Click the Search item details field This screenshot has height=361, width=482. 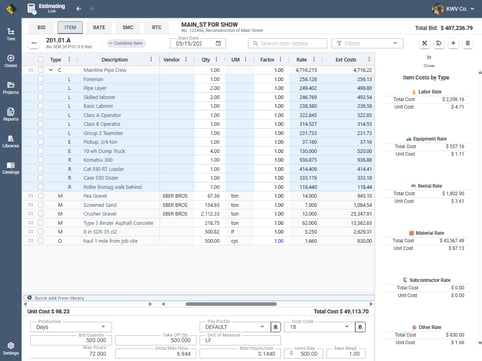(287, 43)
